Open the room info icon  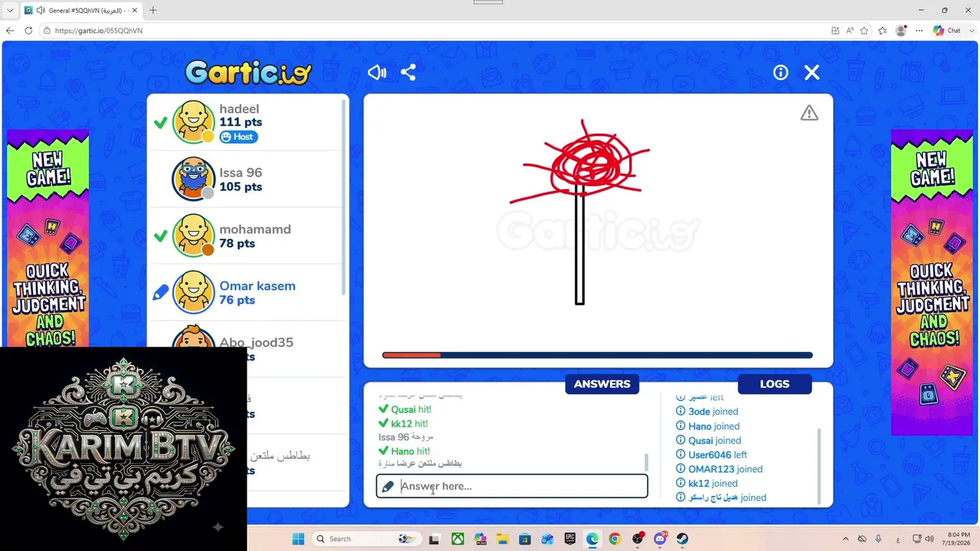coord(780,73)
